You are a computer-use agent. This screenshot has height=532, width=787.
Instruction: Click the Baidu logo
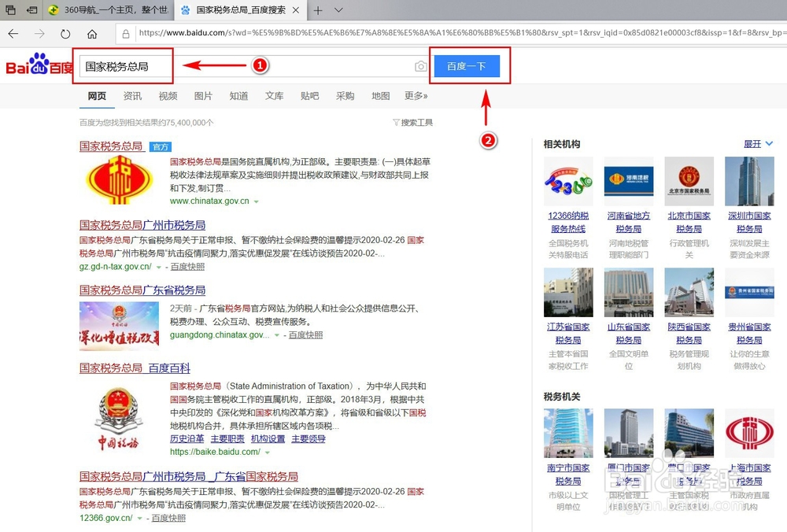click(39, 65)
